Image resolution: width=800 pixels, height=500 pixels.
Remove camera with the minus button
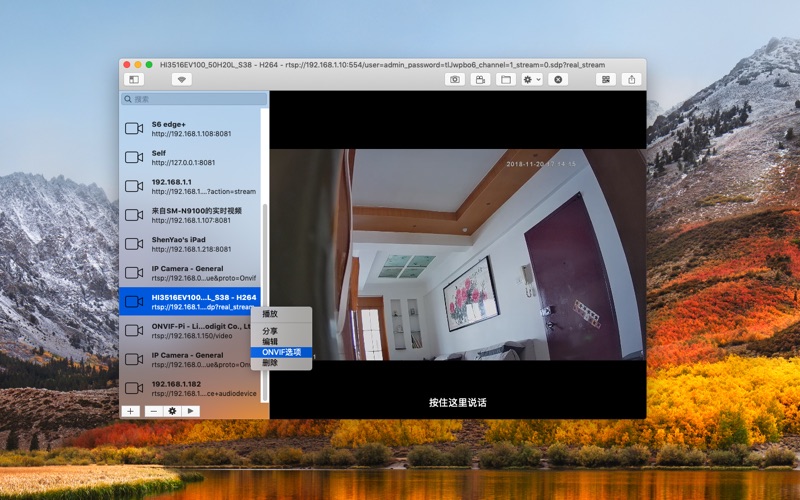pyautogui.click(x=154, y=411)
